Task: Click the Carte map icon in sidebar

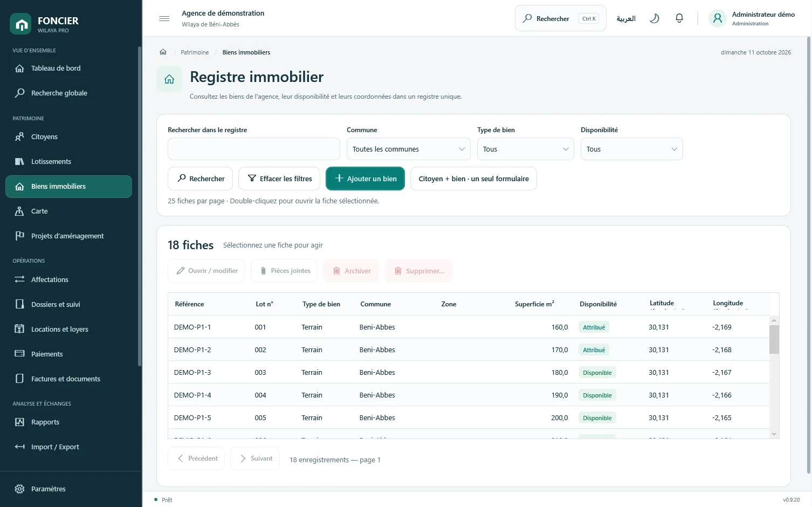Action: 19,211
